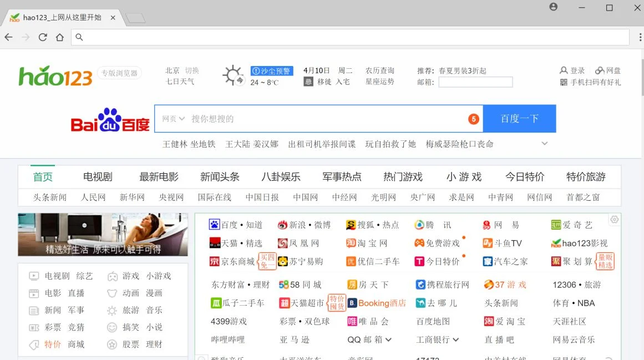Open 凤凰网 site link
The image size is (644, 360).
coord(298,243)
